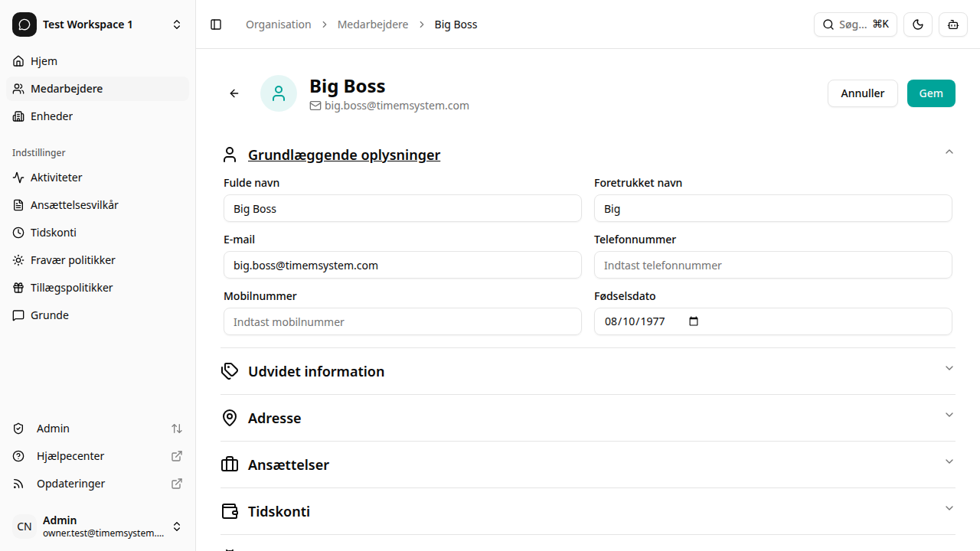Expand the Ansættelser section

pos(587,465)
